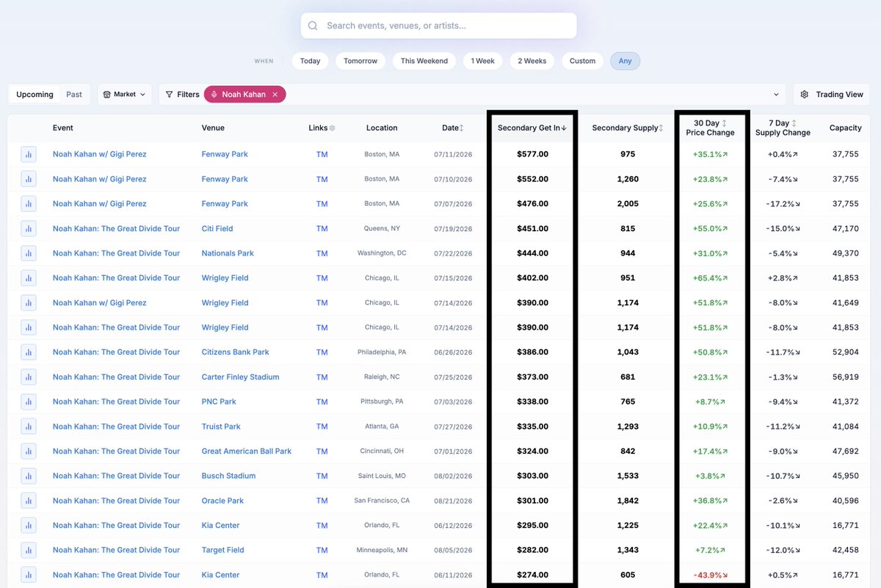Sort by 30 Day Price Change
This screenshot has width=881, height=588.
pyautogui.click(x=710, y=128)
